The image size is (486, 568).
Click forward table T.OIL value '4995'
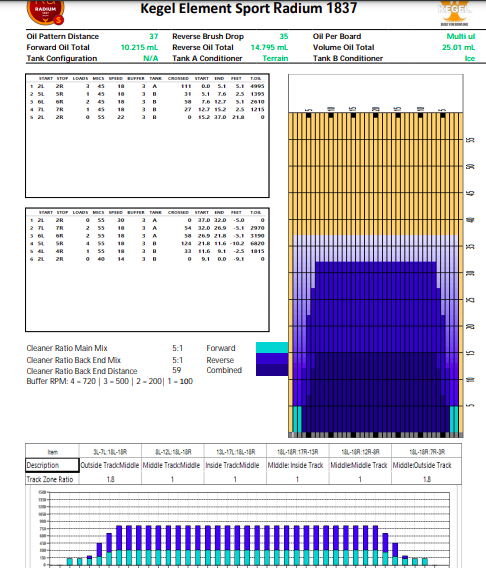coord(257,86)
